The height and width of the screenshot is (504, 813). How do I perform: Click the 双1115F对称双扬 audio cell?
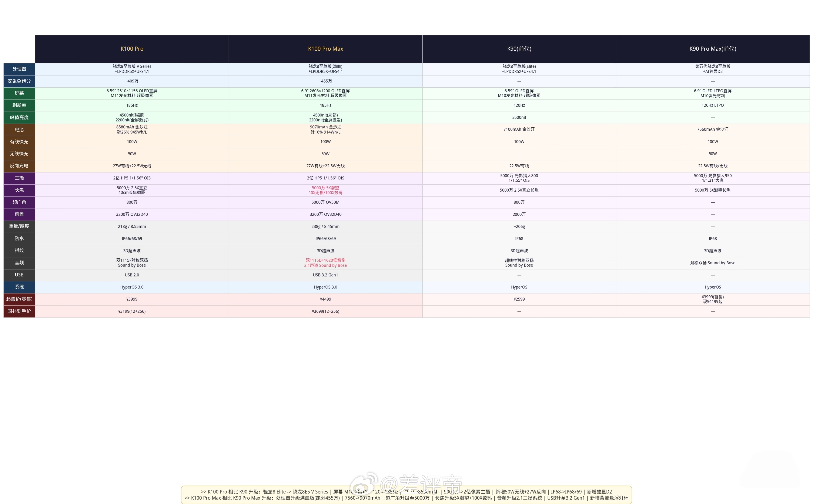click(132, 263)
